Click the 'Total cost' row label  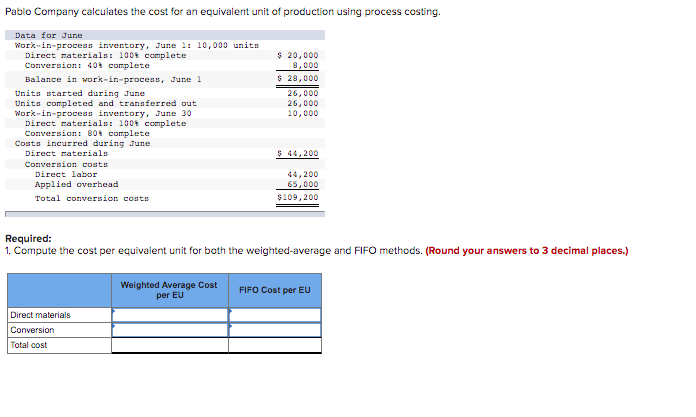[29, 345]
